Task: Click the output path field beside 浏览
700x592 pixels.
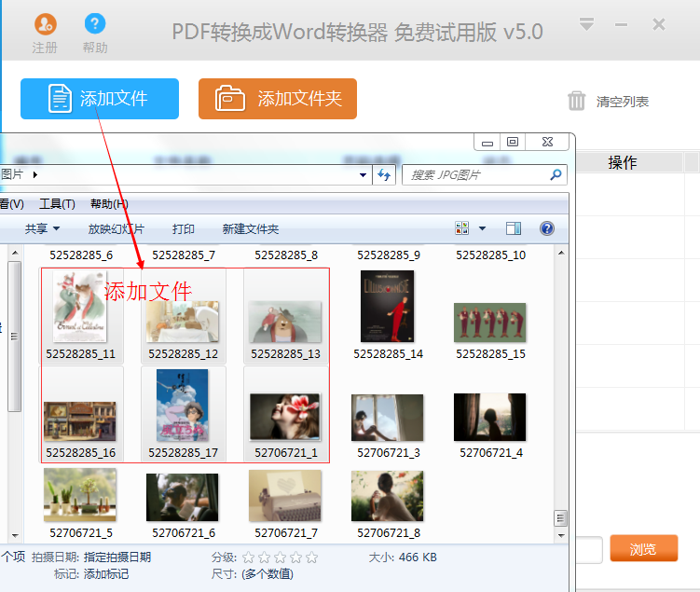Action: (589, 550)
